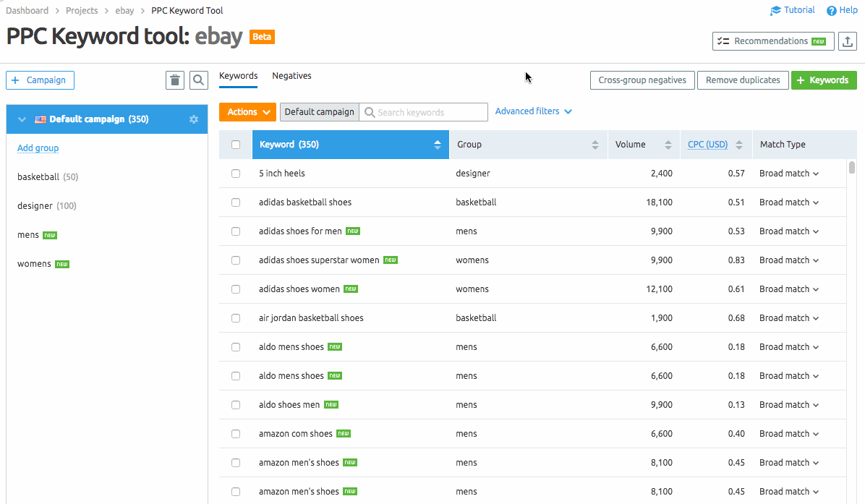Screen dimensions: 865x504
Task: Switch to the Negatives tab
Action: click(x=291, y=75)
